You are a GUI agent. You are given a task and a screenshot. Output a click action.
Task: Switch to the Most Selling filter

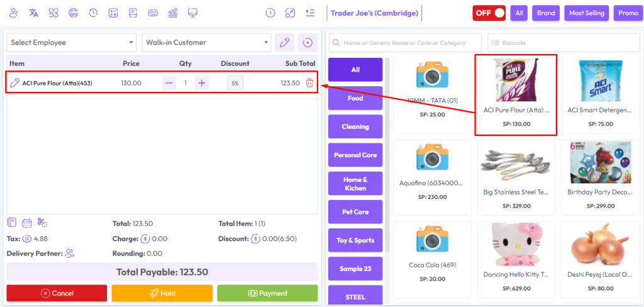586,13
